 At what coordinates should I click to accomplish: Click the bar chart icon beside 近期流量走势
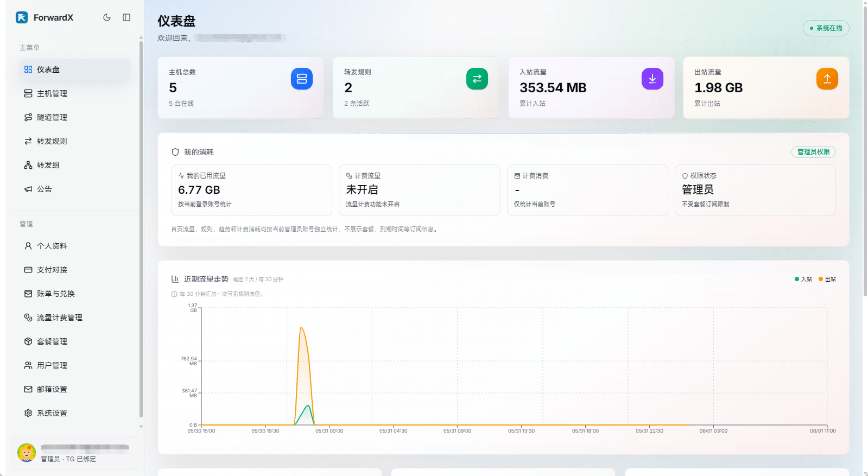point(175,279)
